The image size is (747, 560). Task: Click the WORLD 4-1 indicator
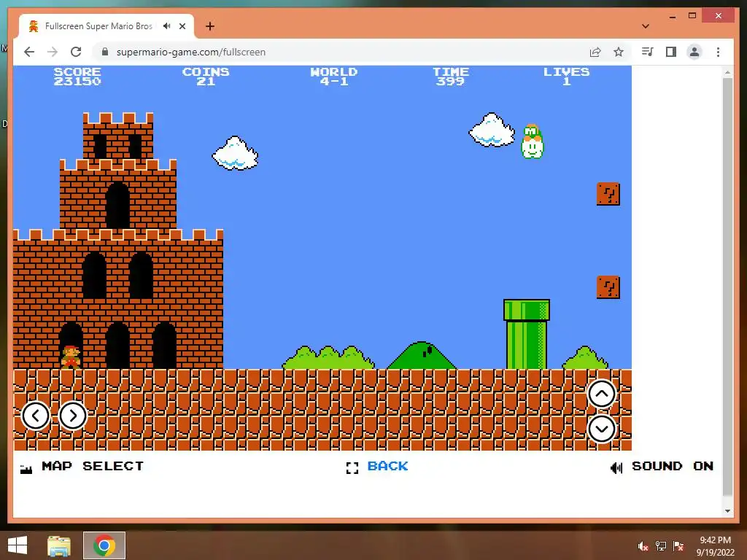[x=334, y=76]
